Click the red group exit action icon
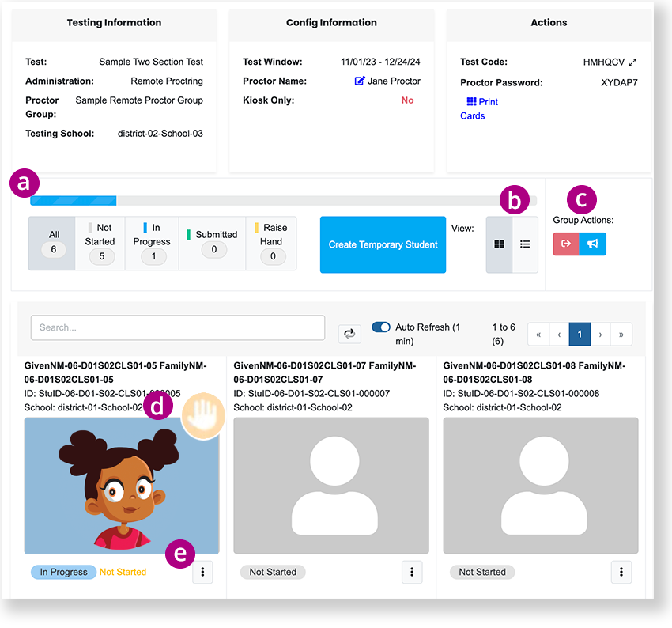Viewport: 672px width, 628px height. [566, 244]
